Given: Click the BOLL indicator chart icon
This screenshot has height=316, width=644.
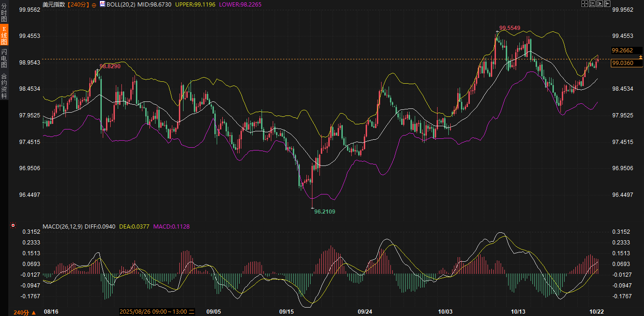Looking at the screenshot, I should coord(102,4).
